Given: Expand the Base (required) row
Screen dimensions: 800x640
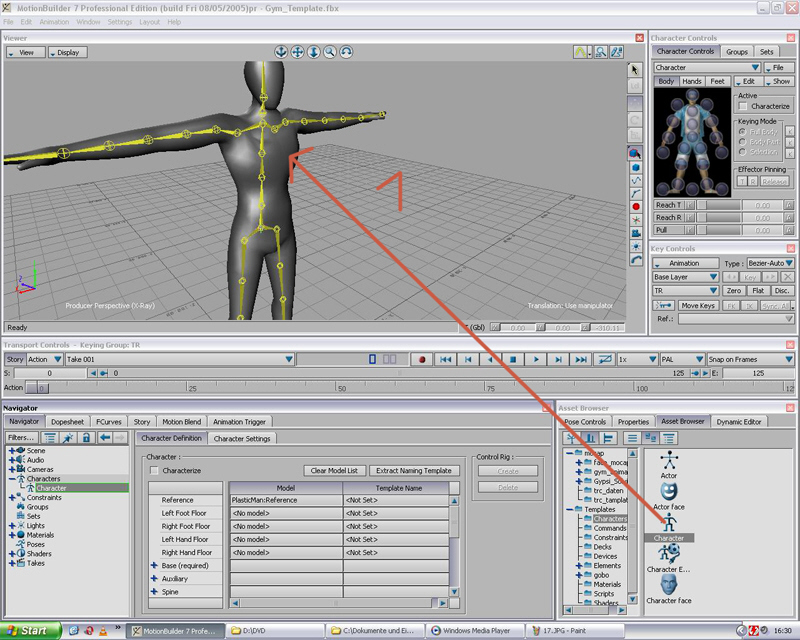Looking at the screenshot, I should click(154, 565).
